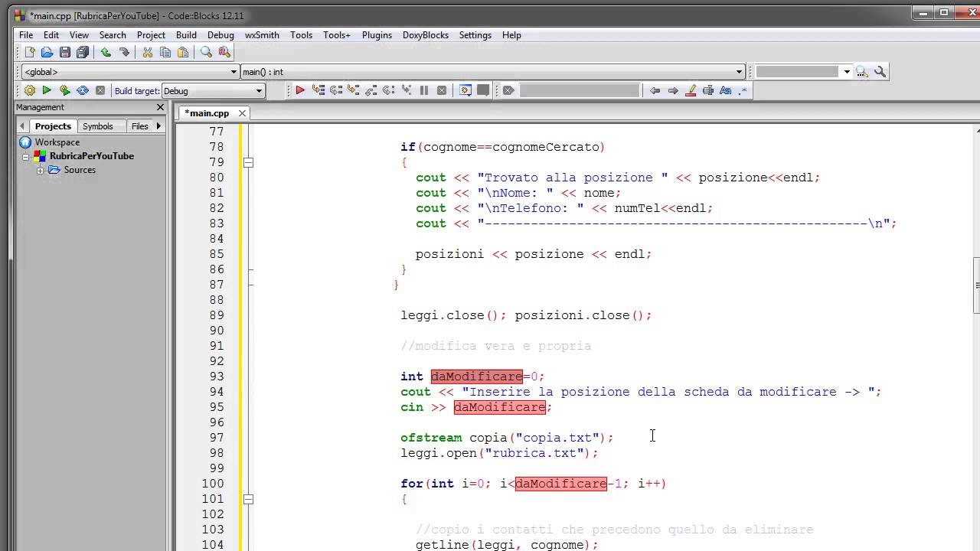Screen dimensions: 980x551
Task: Open the Debug menu
Action: tap(220, 35)
